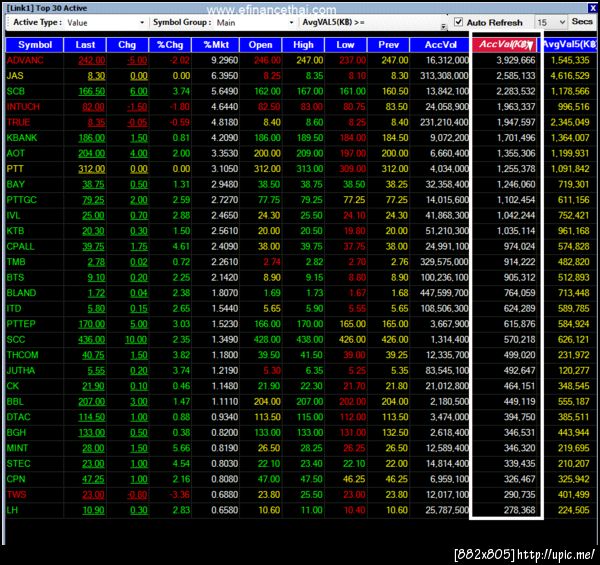Select the KBANK symbol
This screenshot has height=565, width=600.
(22, 138)
